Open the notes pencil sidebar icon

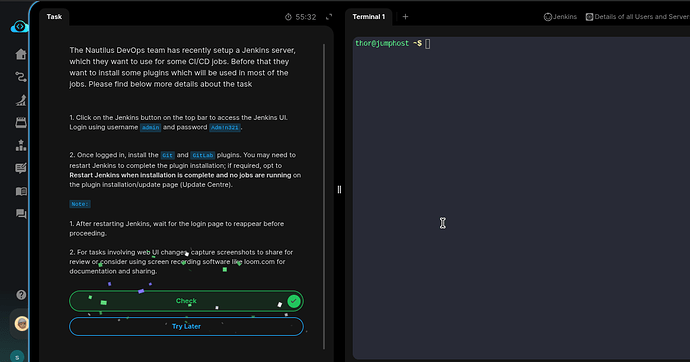pyautogui.click(x=21, y=168)
